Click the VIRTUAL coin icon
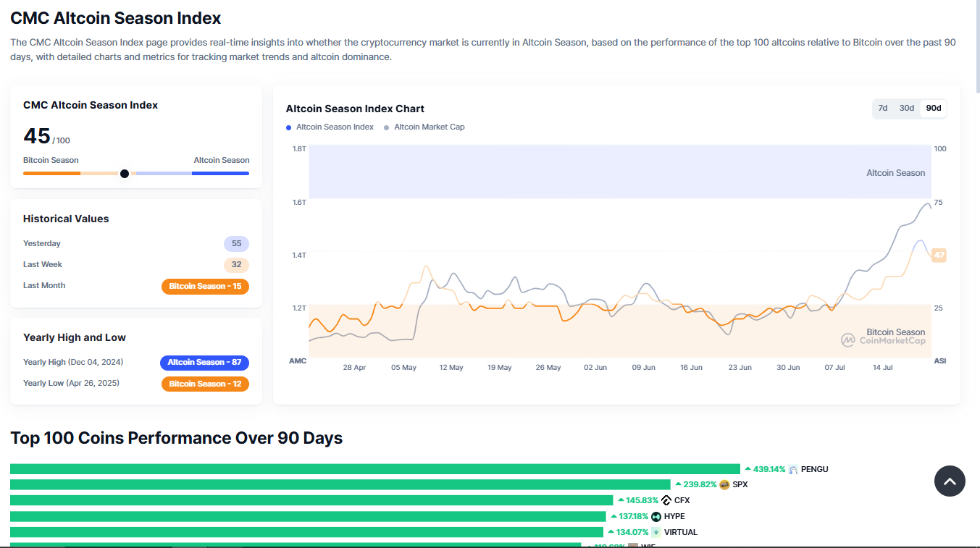Viewport: 980px width, 548px height. [656, 532]
